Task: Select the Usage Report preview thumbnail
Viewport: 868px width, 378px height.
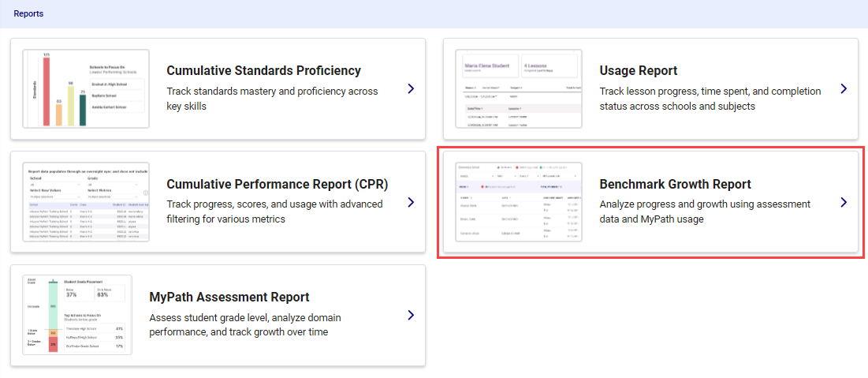Action: click(x=519, y=88)
